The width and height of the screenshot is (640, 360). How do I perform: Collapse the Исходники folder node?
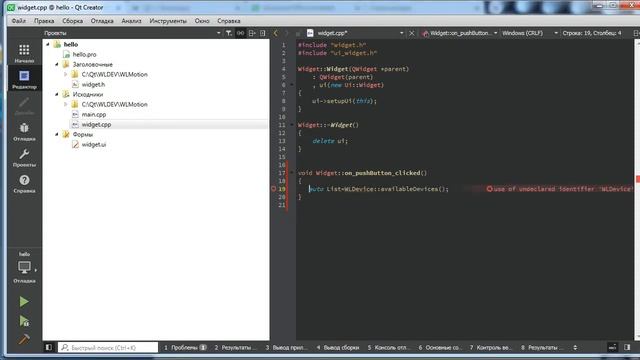point(57,94)
